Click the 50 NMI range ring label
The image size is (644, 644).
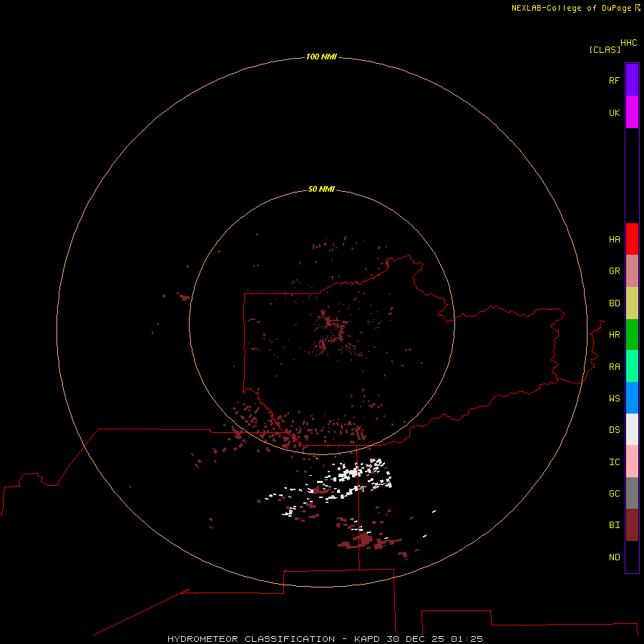click(x=321, y=189)
